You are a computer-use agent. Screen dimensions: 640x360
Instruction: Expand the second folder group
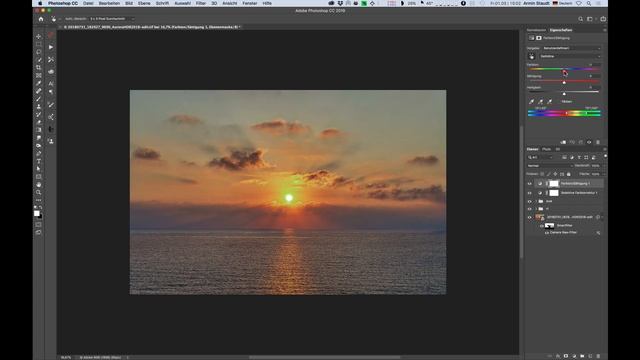pos(536,209)
